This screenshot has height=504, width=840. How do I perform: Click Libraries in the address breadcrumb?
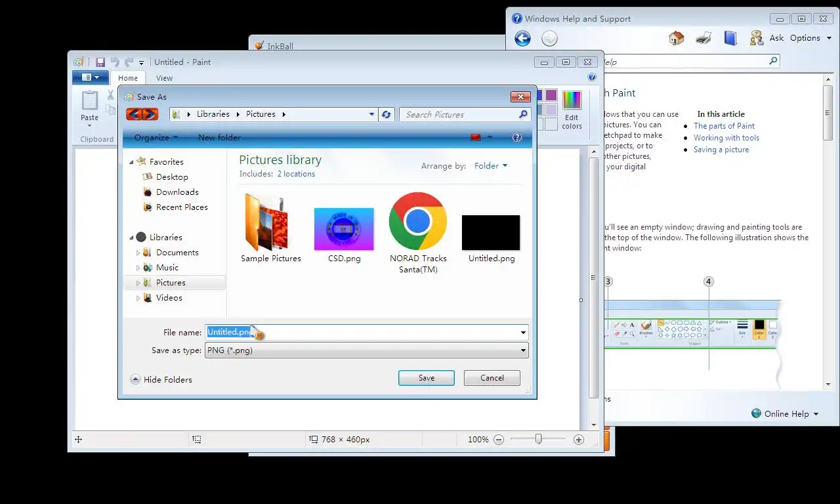pyautogui.click(x=213, y=114)
